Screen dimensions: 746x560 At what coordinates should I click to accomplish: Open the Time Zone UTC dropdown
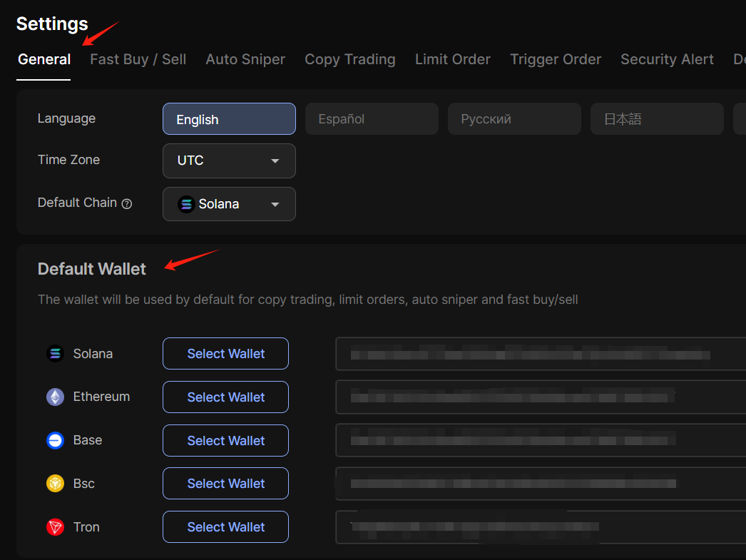[x=229, y=161]
